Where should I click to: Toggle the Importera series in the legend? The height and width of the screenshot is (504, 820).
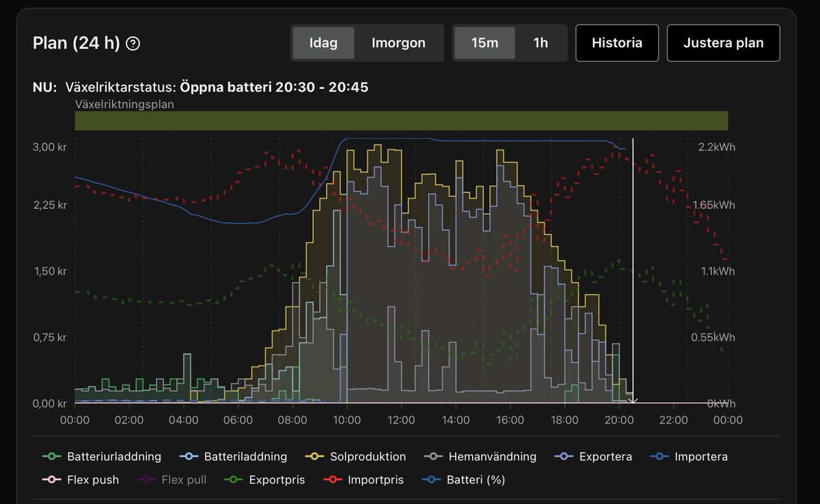688,457
